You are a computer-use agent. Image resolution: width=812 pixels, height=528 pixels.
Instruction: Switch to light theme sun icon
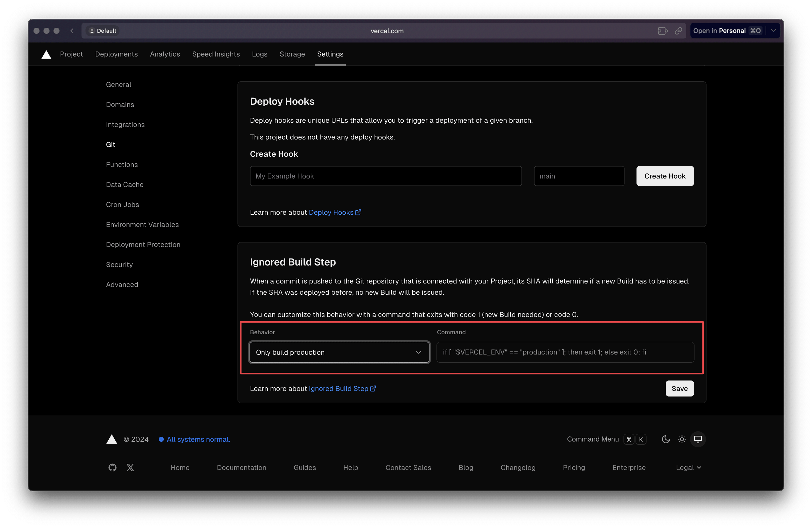[x=682, y=439]
